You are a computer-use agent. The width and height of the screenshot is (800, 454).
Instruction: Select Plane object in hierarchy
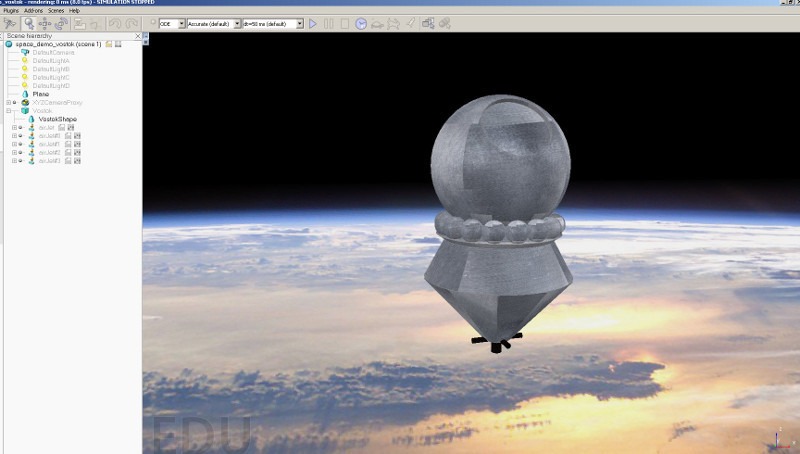(x=41, y=94)
